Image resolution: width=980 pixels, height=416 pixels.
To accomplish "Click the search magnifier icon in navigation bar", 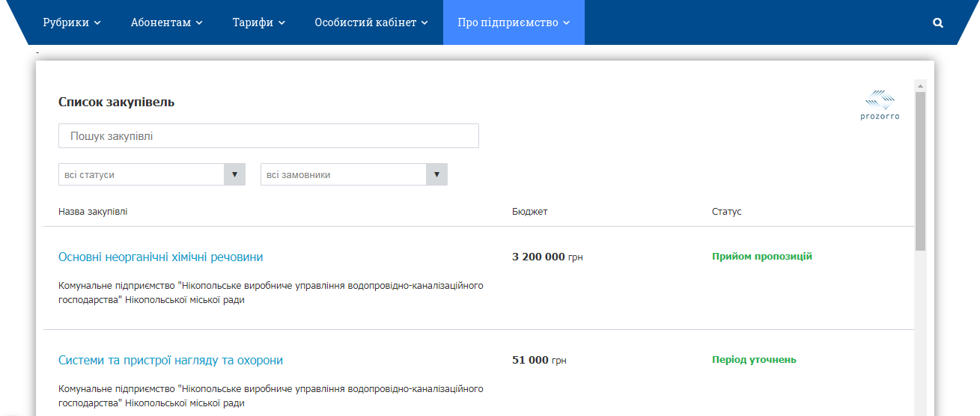I will click(937, 22).
